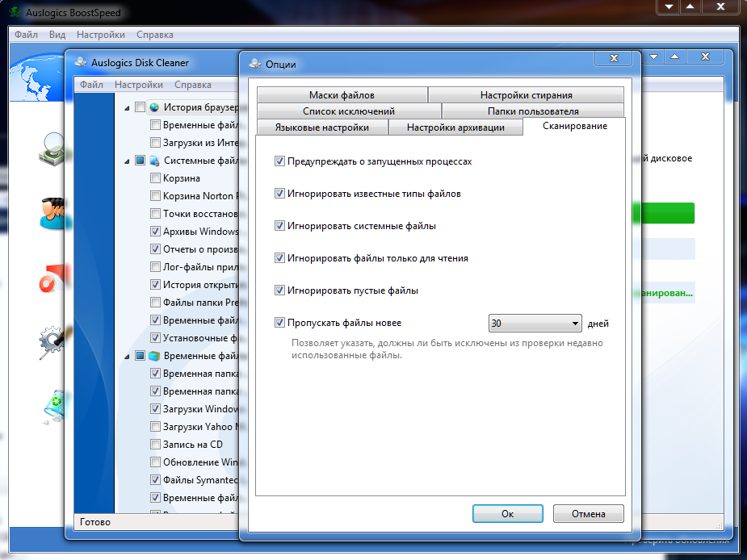This screenshot has height=560, width=747.
Task: Open Настройки menu in BoostSpeed window
Action: pyautogui.click(x=100, y=35)
